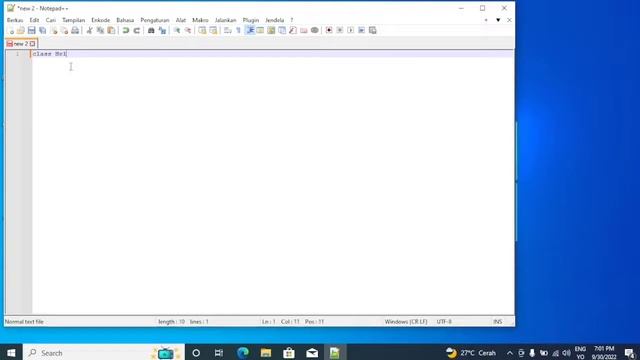Open the Bahasa menu
Screen dimensions: 640x360
click(125, 20)
